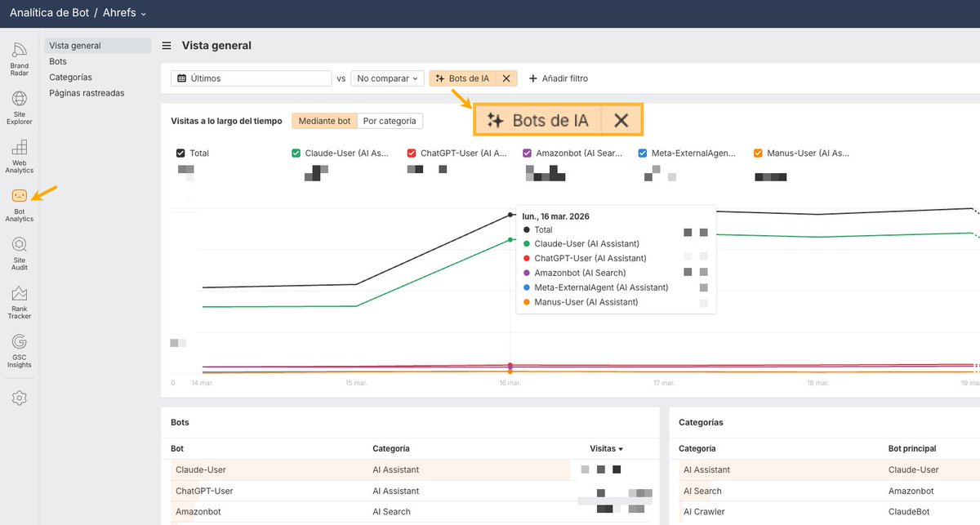
Task: Click ClaudeBot in Bot principal column
Action: pyautogui.click(x=908, y=512)
